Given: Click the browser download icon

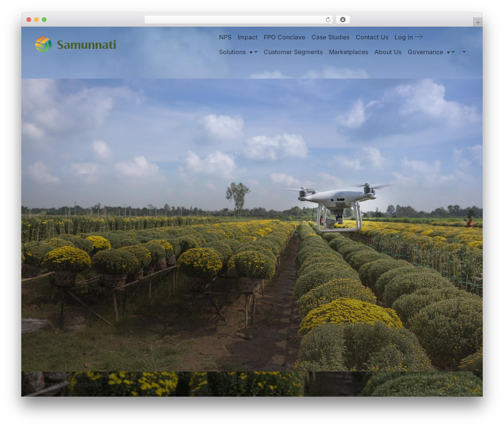Looking at the screenshot, I should (x=343, y=20).
